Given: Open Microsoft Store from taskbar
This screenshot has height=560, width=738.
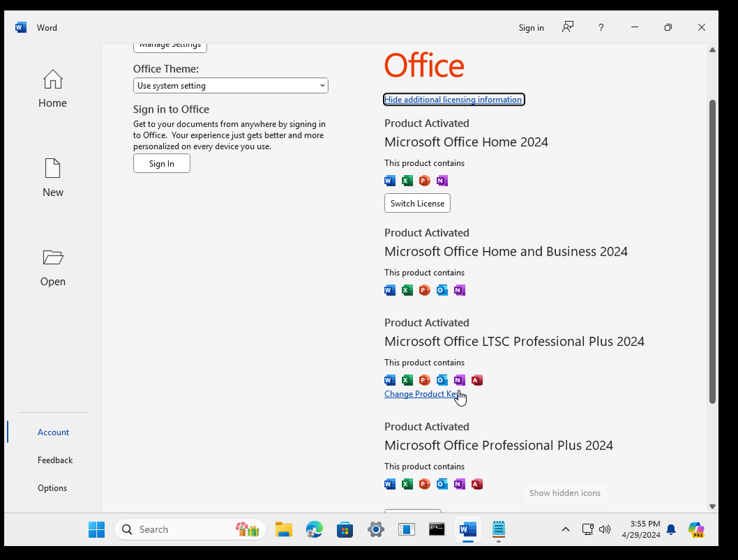Looking at the screenshot, I should (x=345, y=529).
